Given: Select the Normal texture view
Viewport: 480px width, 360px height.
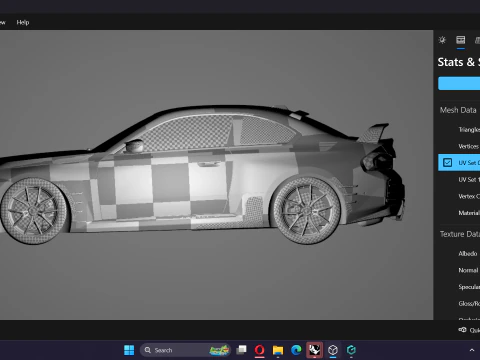Looking at the screenshot, I should pos(468,270).
